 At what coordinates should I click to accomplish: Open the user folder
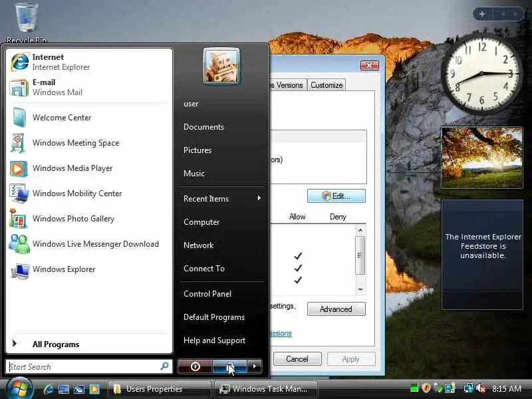(191, 104)
